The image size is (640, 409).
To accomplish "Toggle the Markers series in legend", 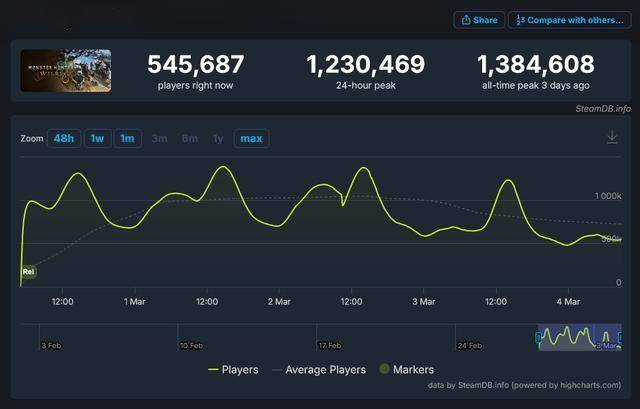I will click(x=407, y=370).
